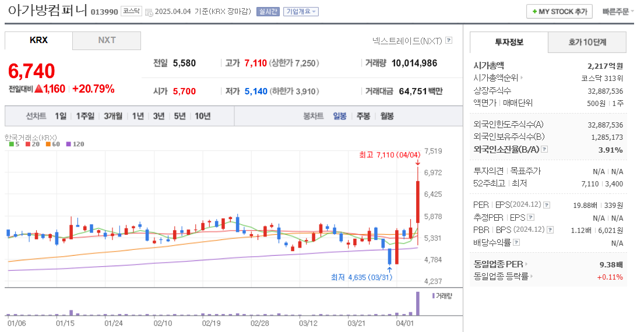Show the 1일 line chart
The image size is (644, 332).
coord(61,116)
